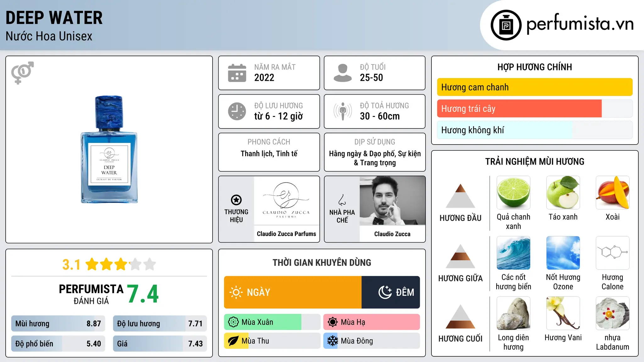Screen dimensions: 644x362
Task: Click the nose icon above Nhà pha chế
Action: [342, 200]
